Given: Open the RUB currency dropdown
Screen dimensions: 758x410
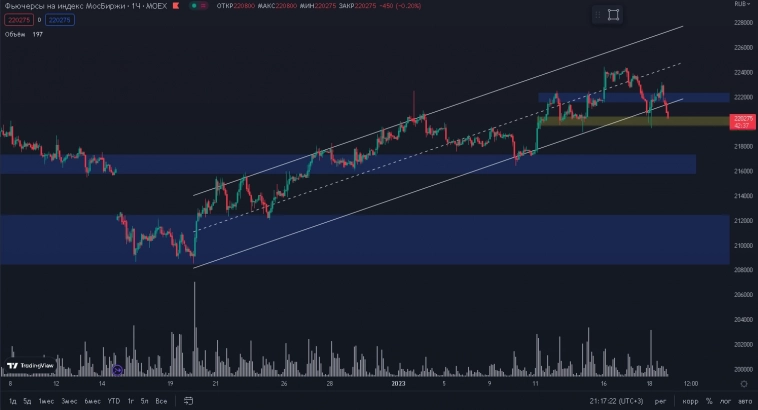Looking at the screenshot, I should pyautogui.click(x=742, y=4).
